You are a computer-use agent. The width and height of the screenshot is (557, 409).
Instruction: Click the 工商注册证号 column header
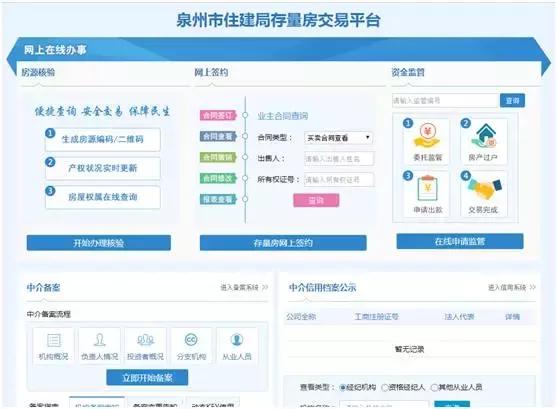click(x=377, y=317)
